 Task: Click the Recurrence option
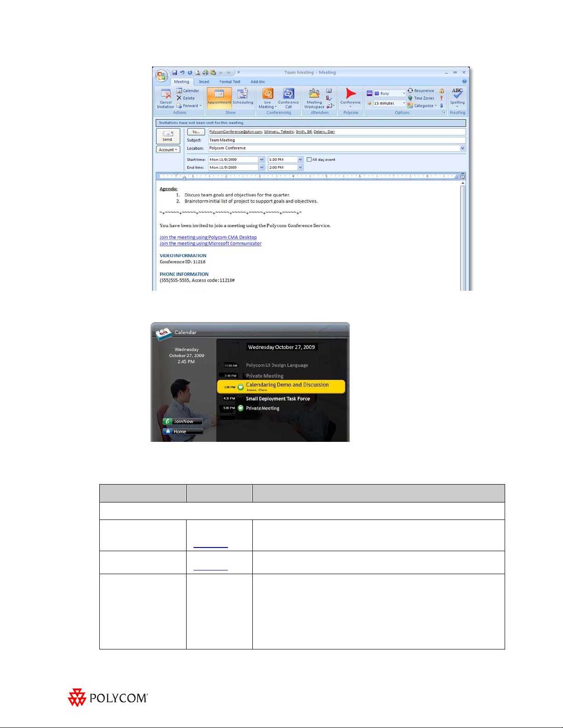click(421, 90)
